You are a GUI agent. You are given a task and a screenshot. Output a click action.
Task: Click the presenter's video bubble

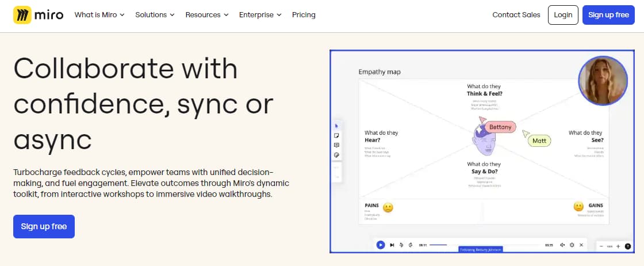(603, 81)
